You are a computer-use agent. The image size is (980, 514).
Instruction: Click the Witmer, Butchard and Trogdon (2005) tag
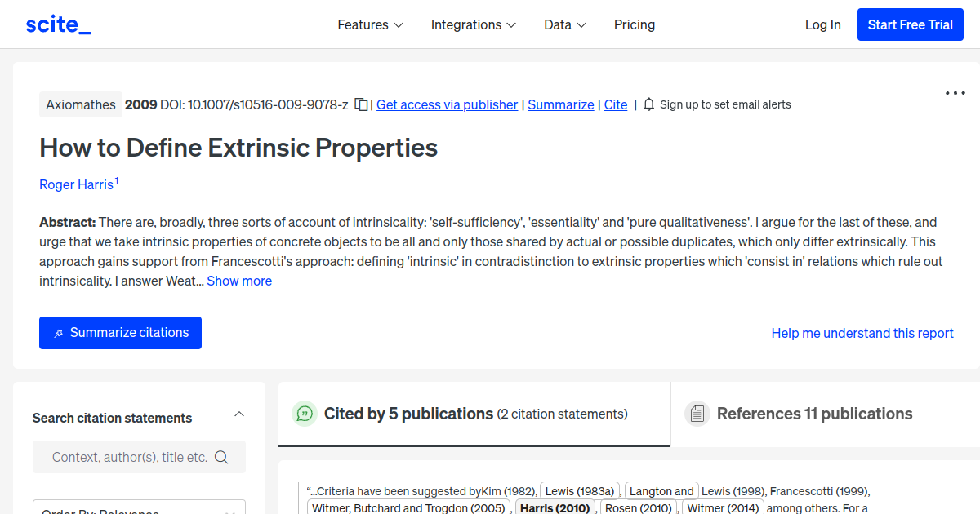(x=408, y=508)
